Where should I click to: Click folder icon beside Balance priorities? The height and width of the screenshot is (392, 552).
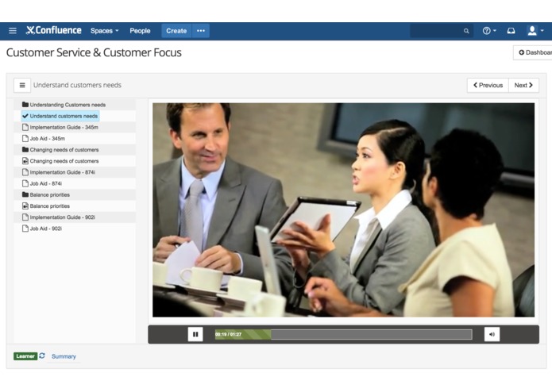25,194
